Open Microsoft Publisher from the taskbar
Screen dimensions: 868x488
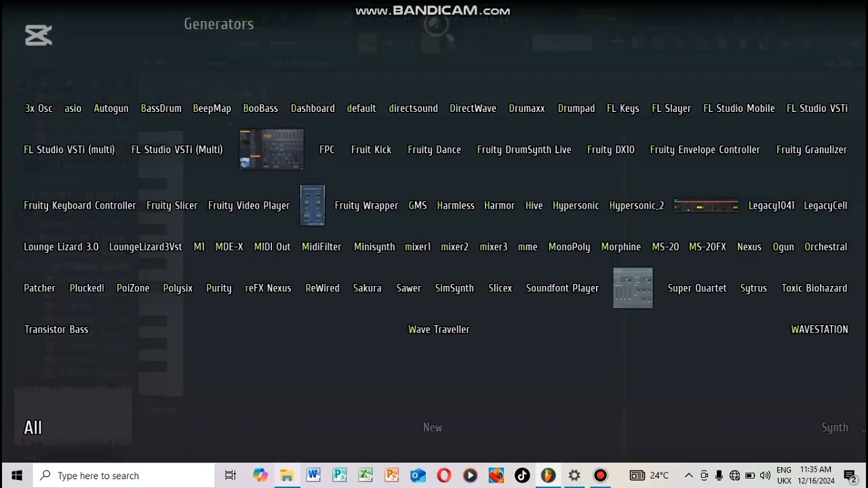click(x=340, y=475)
